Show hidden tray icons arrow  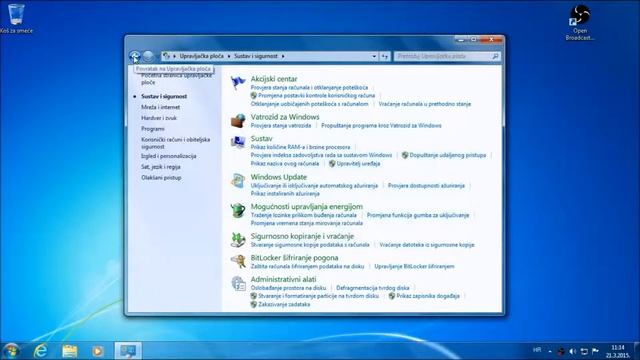550,351
